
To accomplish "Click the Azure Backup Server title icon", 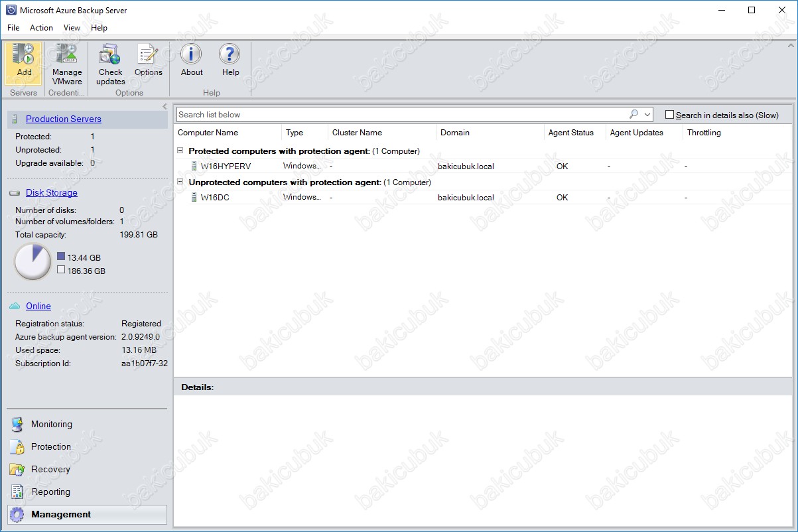I will pos(10,11).
